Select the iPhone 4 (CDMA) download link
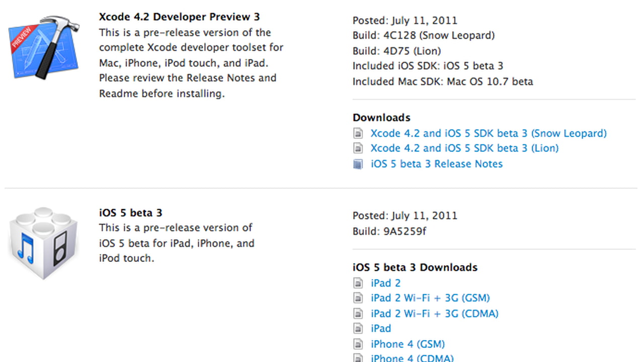644x362 pixels. [412, 358]
